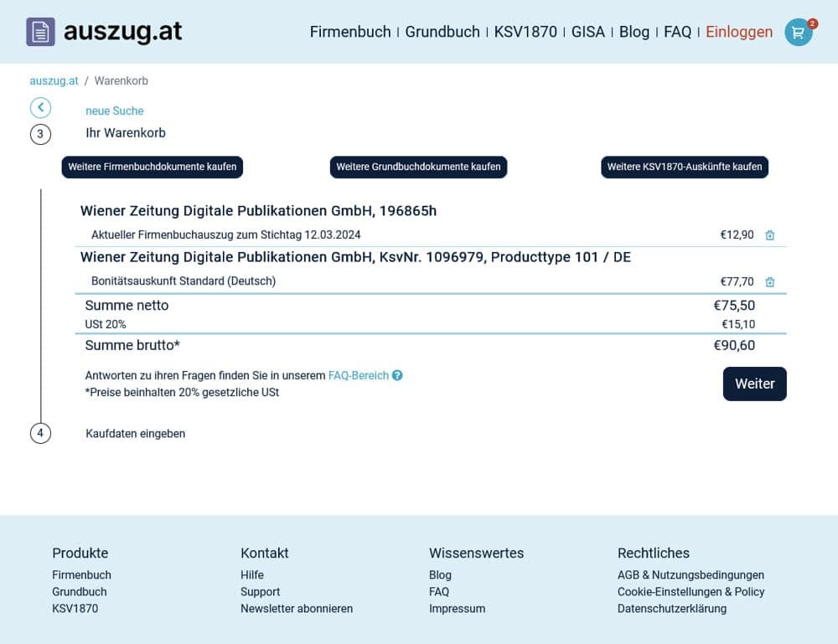Click the step 4 circle beside Kaufdaten eingeben

(x=40, y=433)
